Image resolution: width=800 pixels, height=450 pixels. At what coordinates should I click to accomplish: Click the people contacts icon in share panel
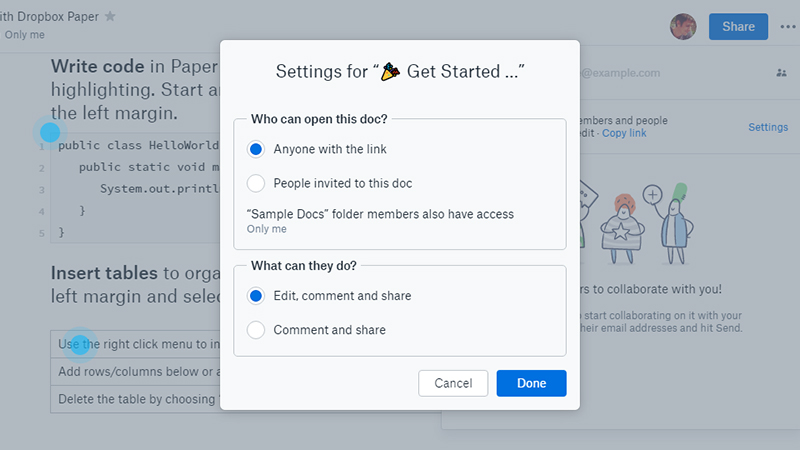tap(781, 73)
